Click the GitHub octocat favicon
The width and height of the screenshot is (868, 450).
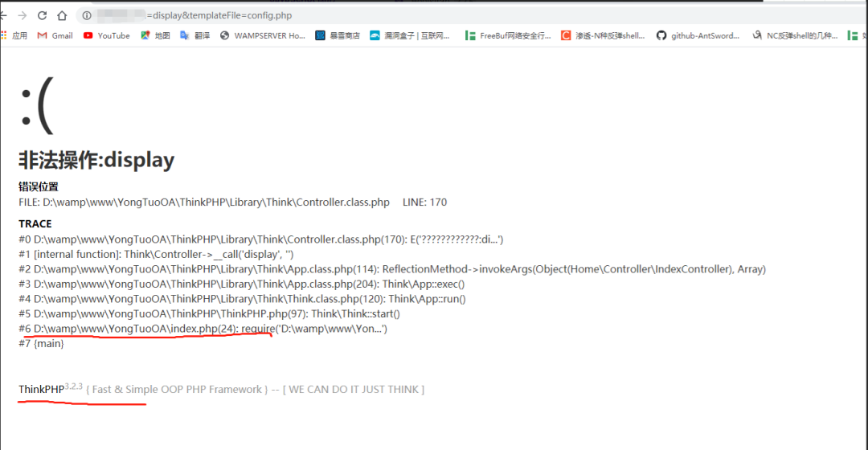pyautogui.click(x=661, y=35)
